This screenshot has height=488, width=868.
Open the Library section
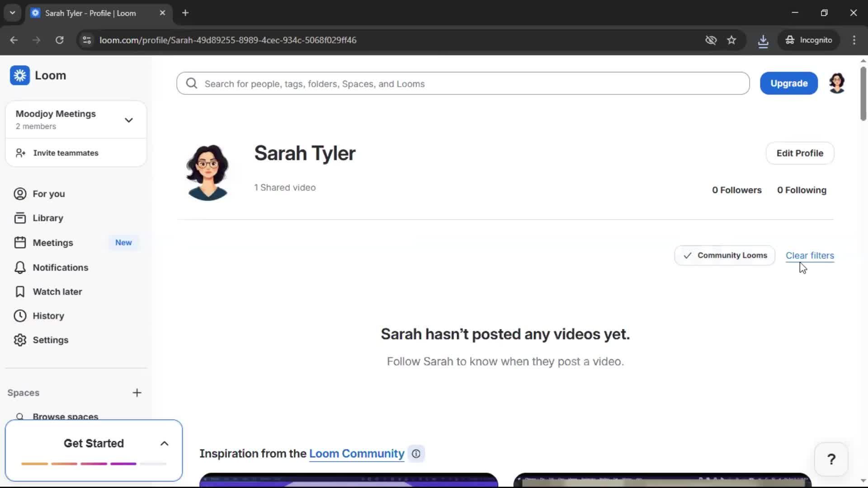[x=48, y=218]
